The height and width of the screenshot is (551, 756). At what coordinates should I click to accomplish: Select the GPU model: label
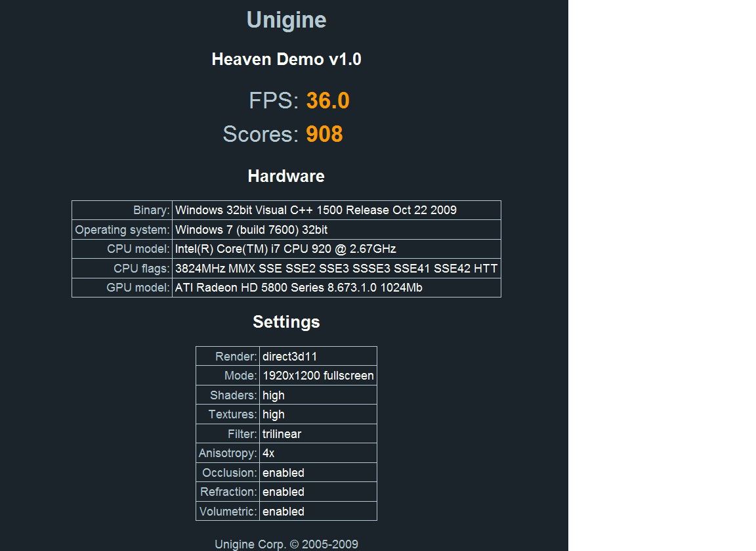coord(122,288)
